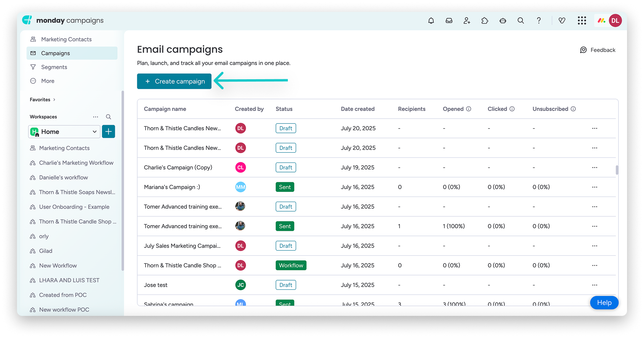
Task: Click the Recipients column header
Action: 412,109
